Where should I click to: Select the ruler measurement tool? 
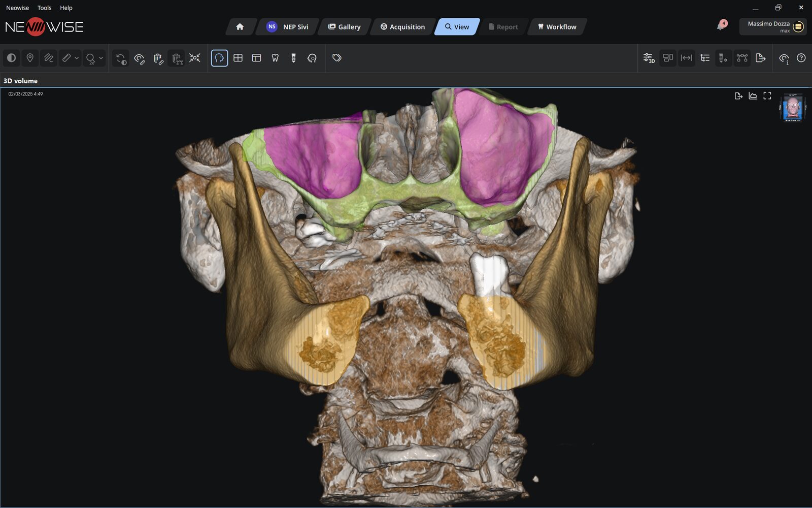coord(66,58)
